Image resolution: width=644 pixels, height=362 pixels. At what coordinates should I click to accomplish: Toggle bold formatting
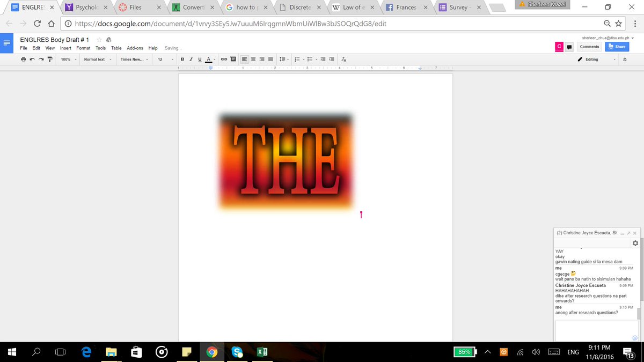pyautogui.click(x=182, y=60)
